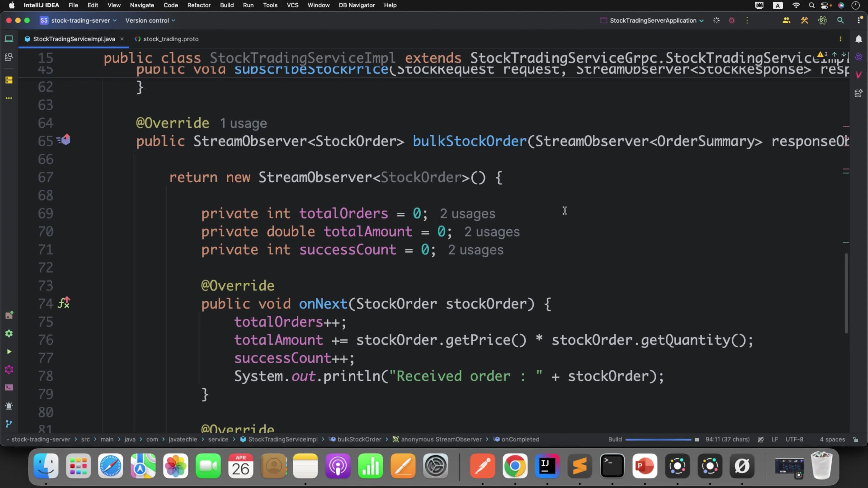This screenshot has width=868, height=488.
Task: Open the pink GraphQL tool window
Action: coord(9,370)
